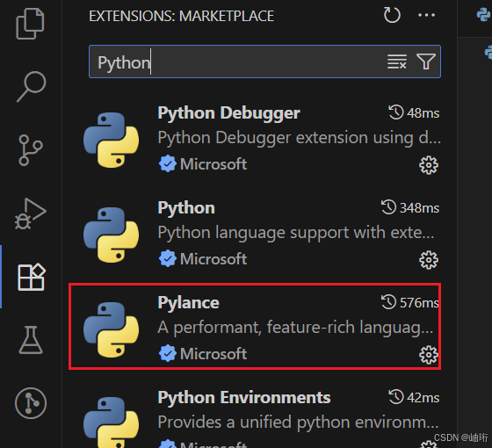Click the 576ms activation time of Pylance
Image resolution: width=492 pixels, height=448 pixels.
pos(410,302)
